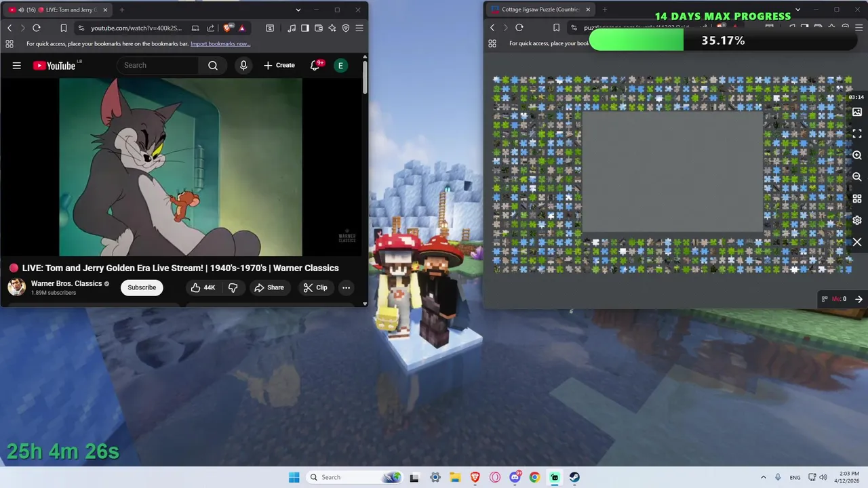Open jigsaw puzzle settings gear
This screenshot has width=868, height=488.
pos(857,220)
